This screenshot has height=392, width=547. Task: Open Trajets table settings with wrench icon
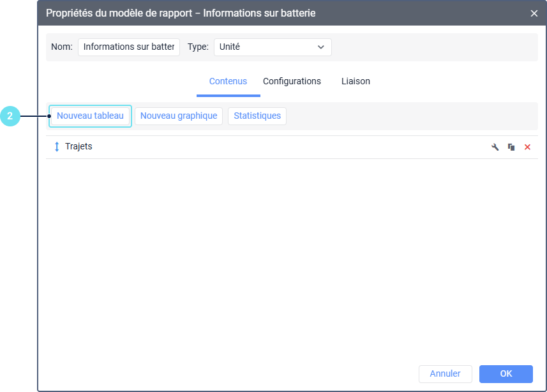coord(495,147)
